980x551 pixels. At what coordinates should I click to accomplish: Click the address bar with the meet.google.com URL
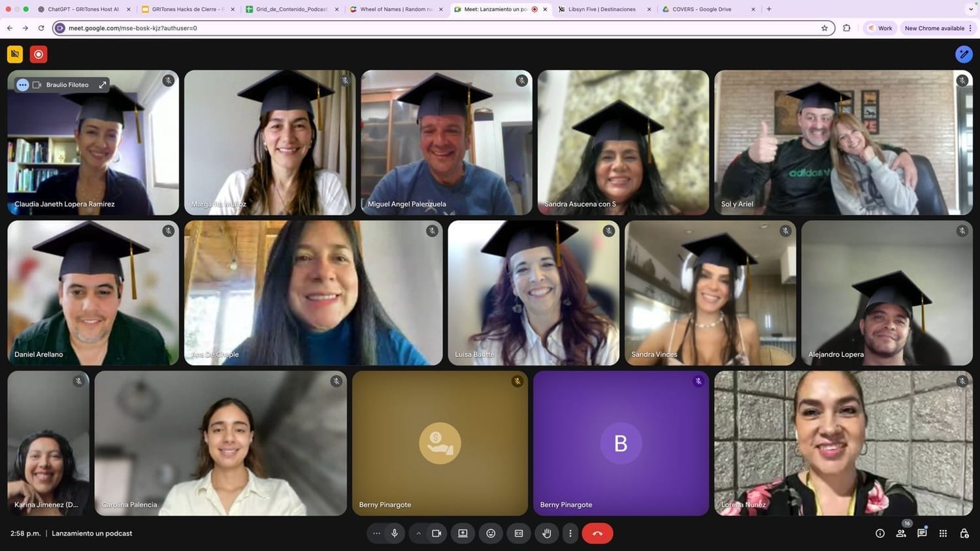[x=444, y=28]
